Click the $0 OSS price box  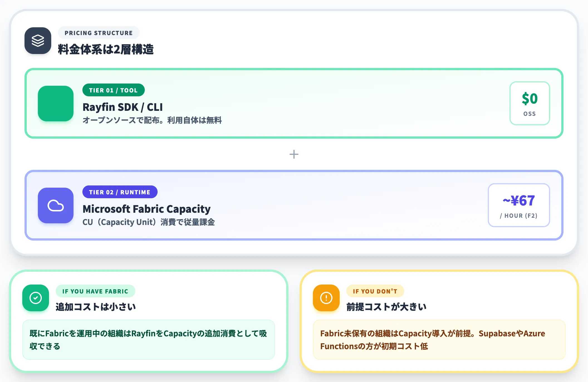pos(530,103)
